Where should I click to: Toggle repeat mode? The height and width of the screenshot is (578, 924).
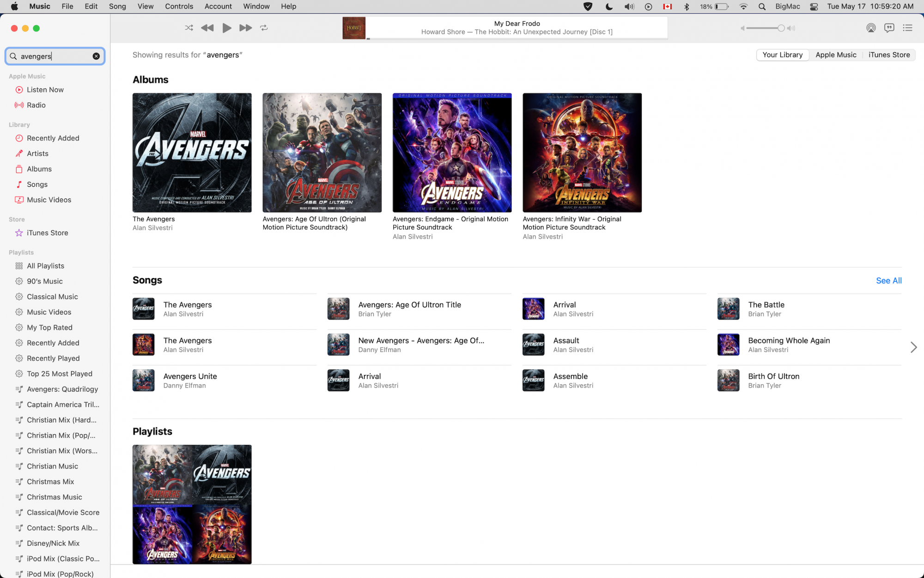coord(264,28)
